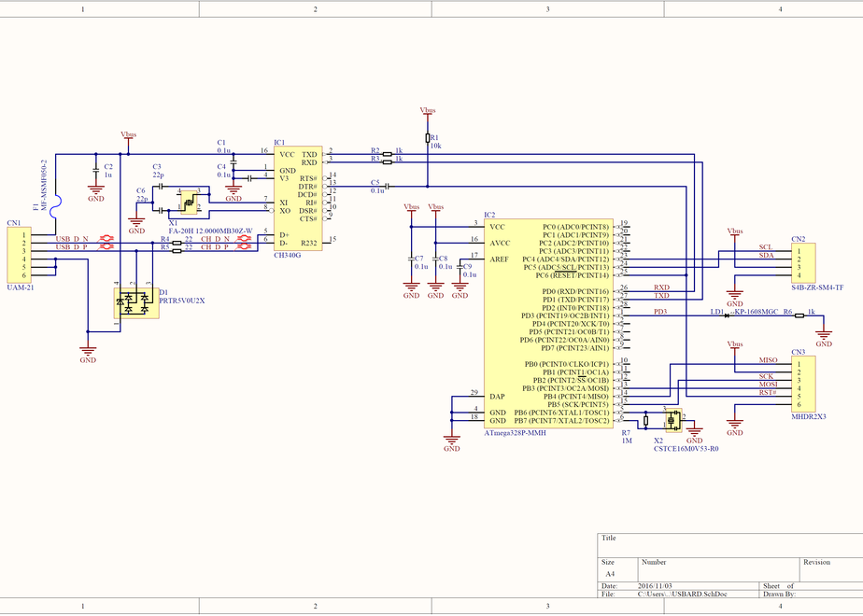This screenshot has height=616, width=863.
Task: Click the Title field in title block
Action: coord(730,546)
